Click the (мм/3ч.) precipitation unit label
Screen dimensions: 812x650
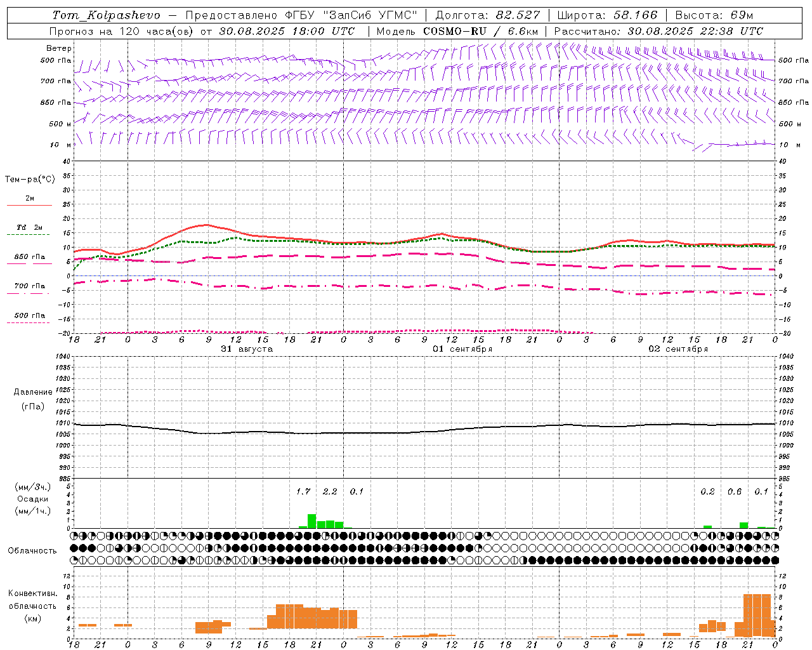(33, 487)
